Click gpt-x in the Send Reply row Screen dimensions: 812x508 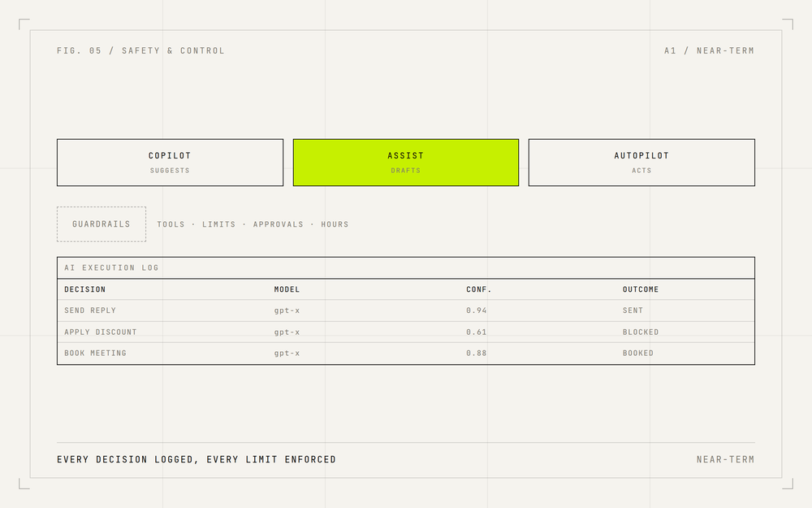287,310
